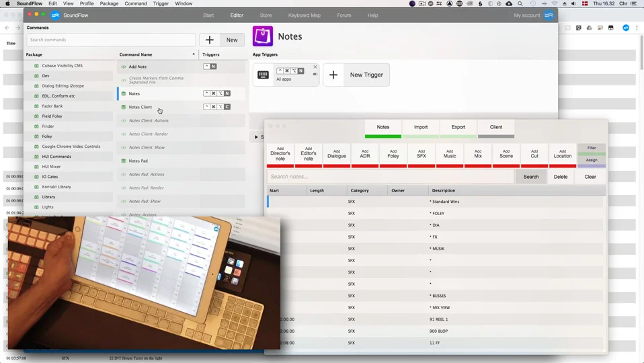Image resolution: width=644 pixels, height=363 pixels.
Task: Click the Add Note command code icon
Action: coord(123,67)
